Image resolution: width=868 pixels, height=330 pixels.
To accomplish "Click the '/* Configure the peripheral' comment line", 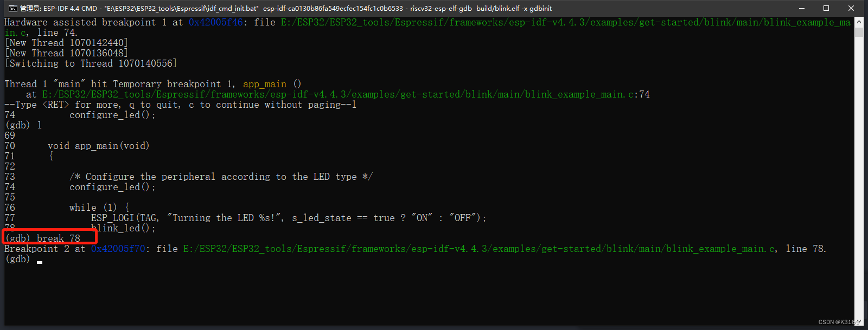I will pyautogui.click(x=221, y=177).
